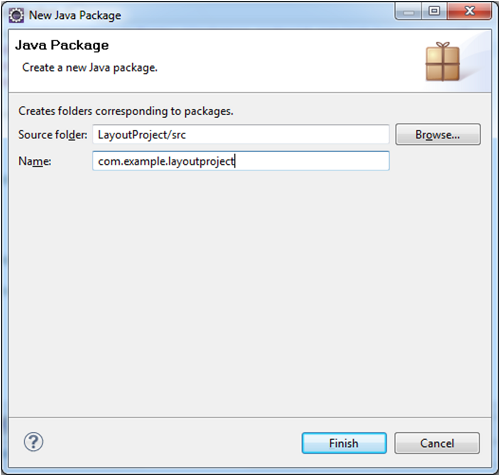Screen dimensions: 500x476
Task: Cancel the new package wizard
Action: [x=437, y=443]
